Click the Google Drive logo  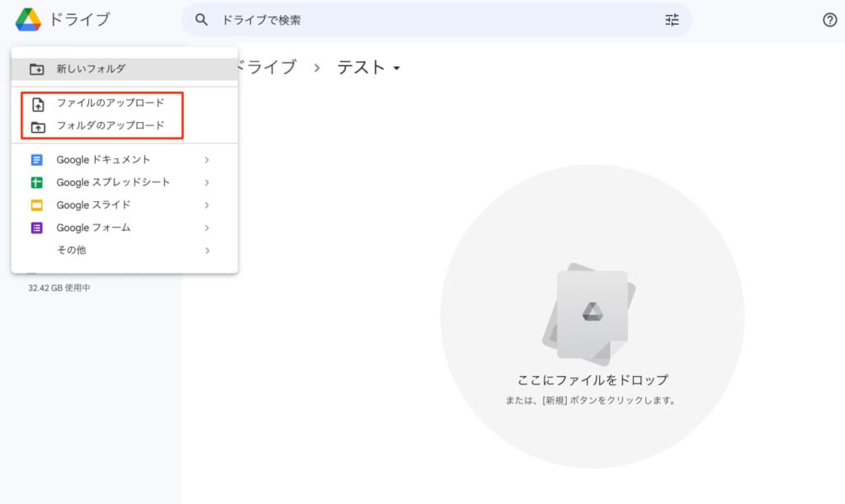click(x=28, y=20)
